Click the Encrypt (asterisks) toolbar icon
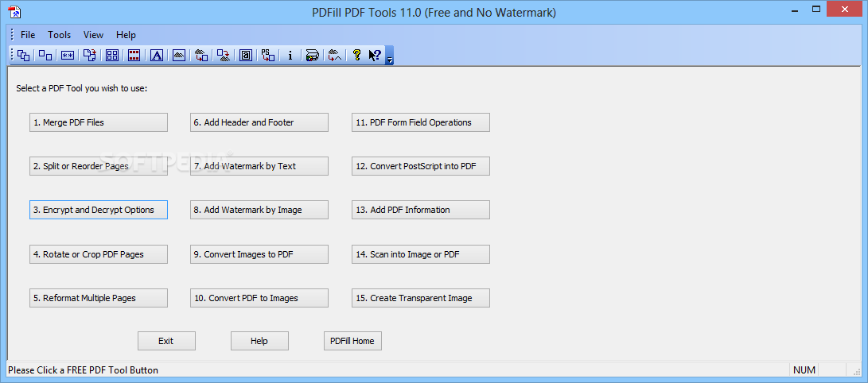868x383 pixels. 68,56
